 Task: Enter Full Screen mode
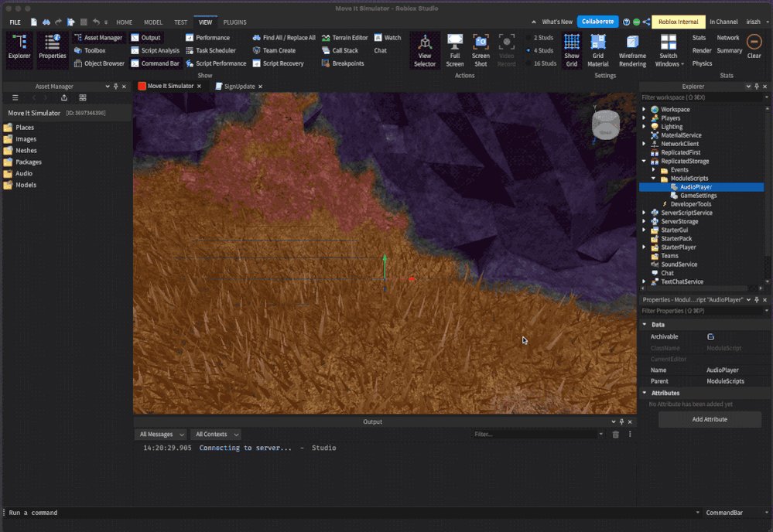pyautogui.click(x=454, y=50)
